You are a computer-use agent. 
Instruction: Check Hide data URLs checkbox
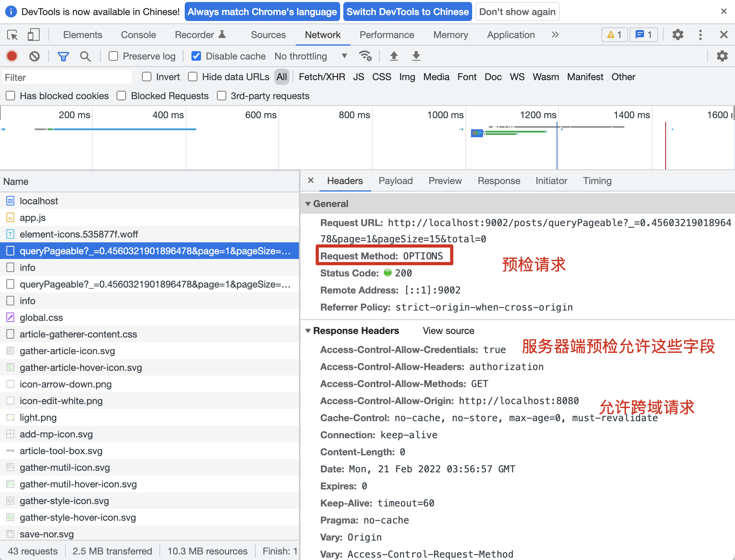pos(193,77)
